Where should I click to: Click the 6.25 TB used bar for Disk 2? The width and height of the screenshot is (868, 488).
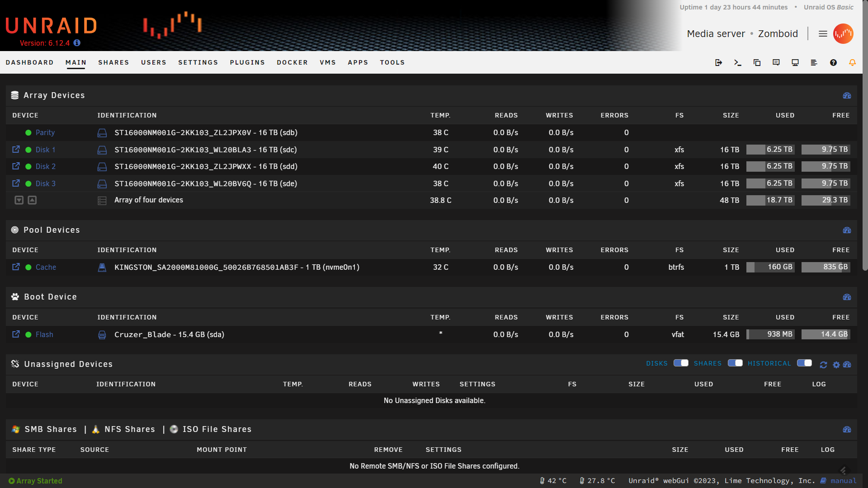pos(770,166)
